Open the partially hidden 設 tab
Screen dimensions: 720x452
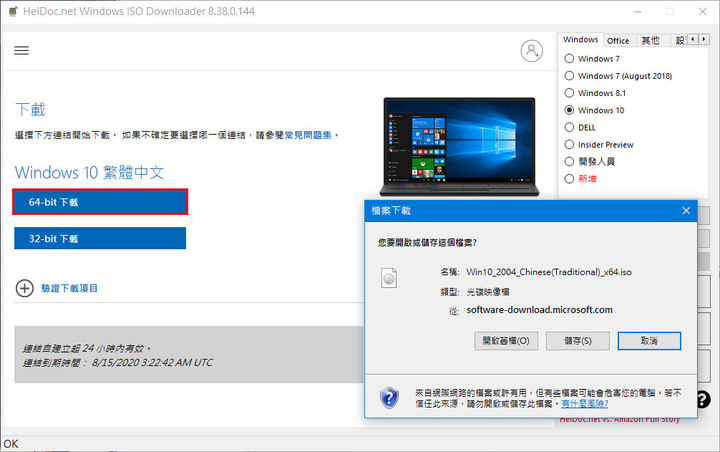coord(679,41)
